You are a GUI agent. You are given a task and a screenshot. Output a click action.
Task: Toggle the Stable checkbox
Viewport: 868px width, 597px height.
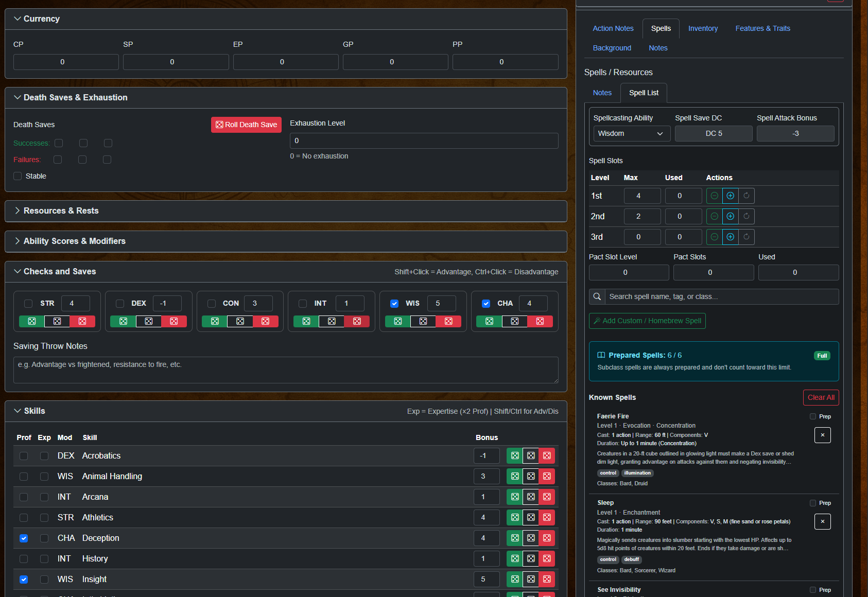pos(18,176)
